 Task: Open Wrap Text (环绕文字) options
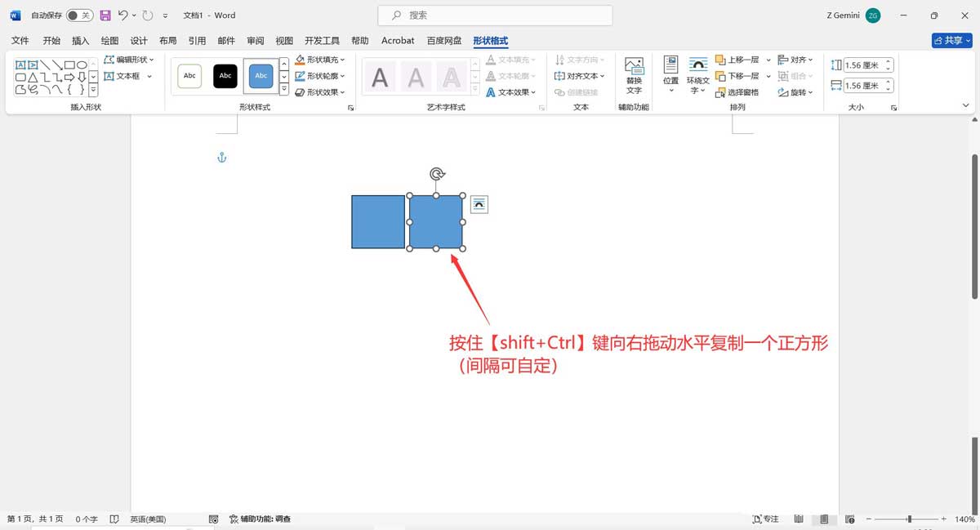pyautogui.click(x=697, y=76)
